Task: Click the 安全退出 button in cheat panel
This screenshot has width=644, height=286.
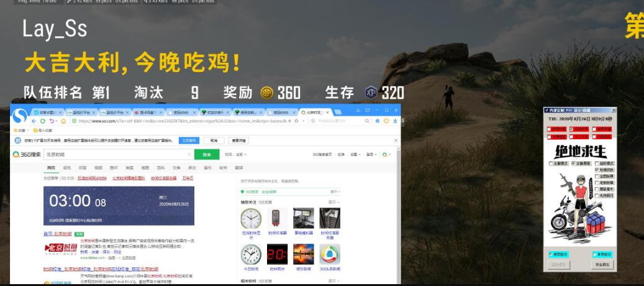Action: click(602, 265)
